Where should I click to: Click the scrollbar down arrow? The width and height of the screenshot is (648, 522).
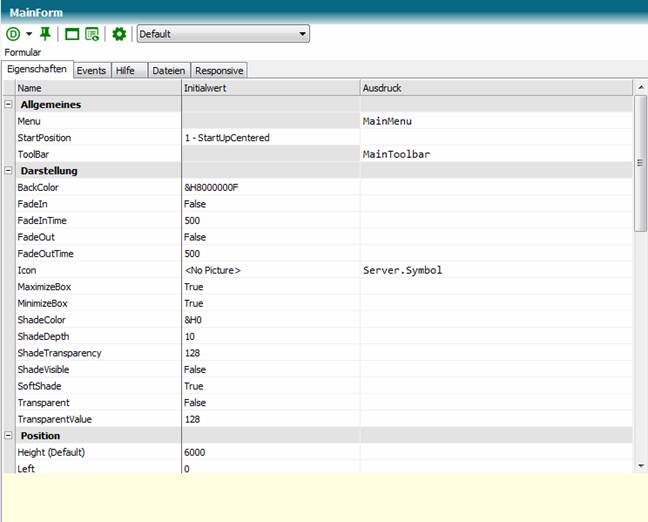640,465
